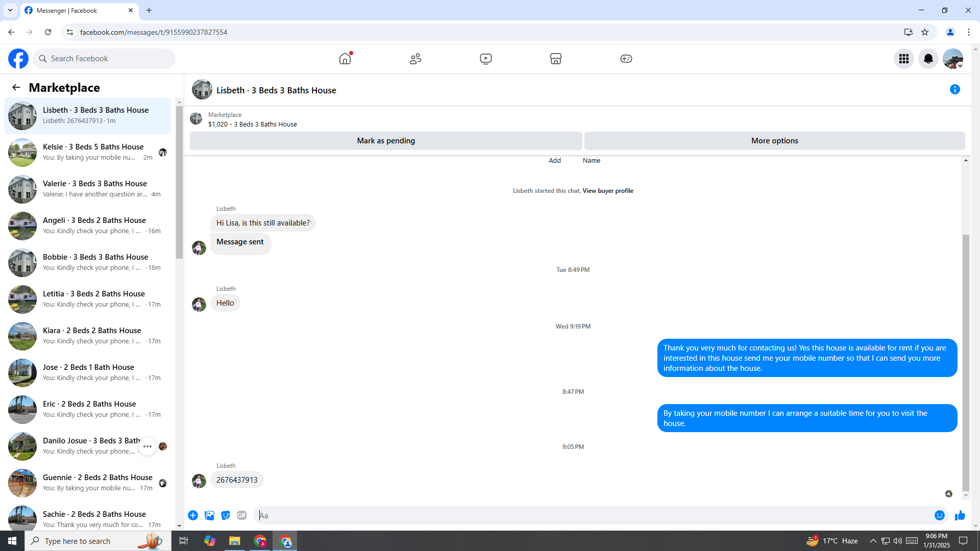This screenshot has width=980, height=551.
Task: Open Jose · 2 Beds 1 Bath House chat
Action: coord(88,373)
